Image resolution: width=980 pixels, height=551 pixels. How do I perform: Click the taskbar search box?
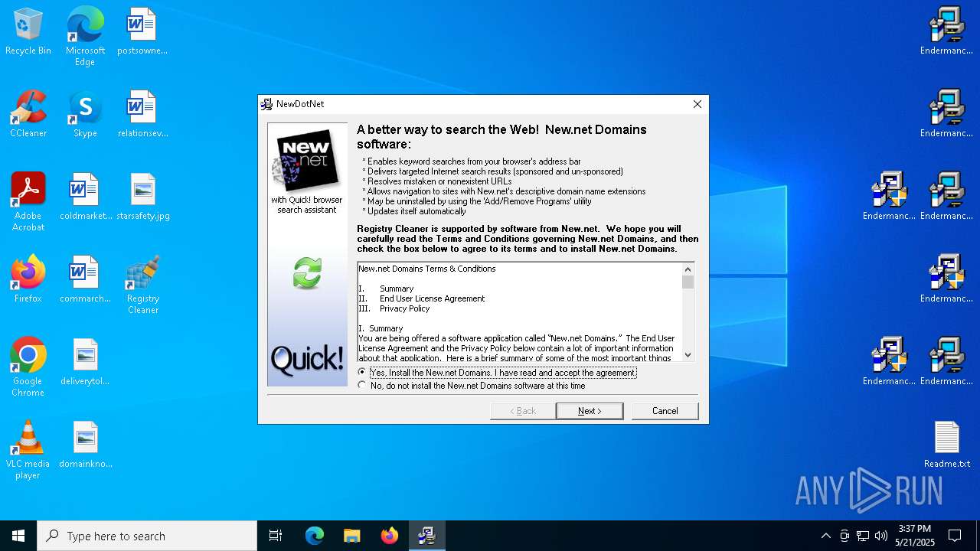pyautogui.click(x=147, y=536)
